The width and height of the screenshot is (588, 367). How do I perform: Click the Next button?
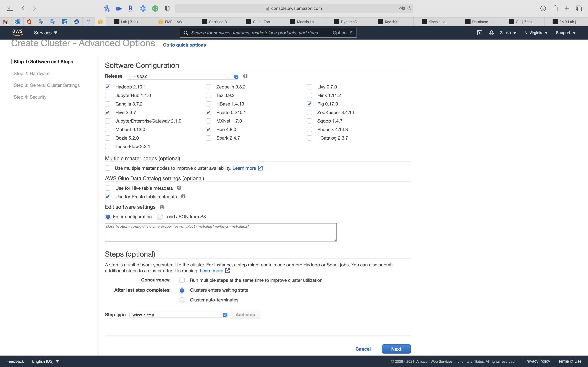click(x=396, y=349)
